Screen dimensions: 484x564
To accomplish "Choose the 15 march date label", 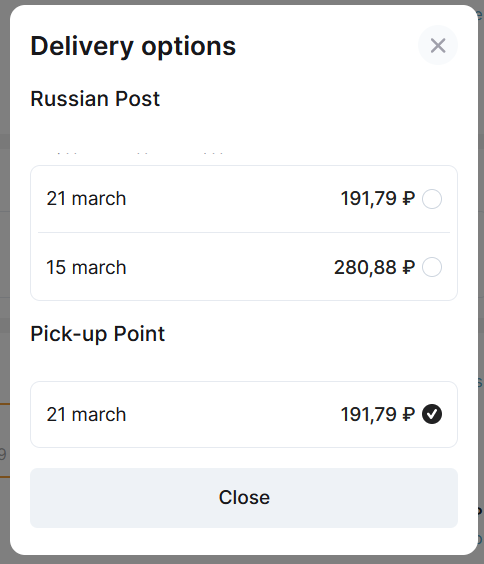I will 86,268.
